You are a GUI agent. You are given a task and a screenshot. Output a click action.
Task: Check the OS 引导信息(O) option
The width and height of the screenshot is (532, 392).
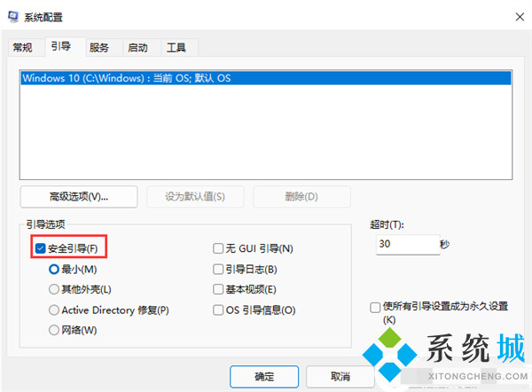pos(218,310)
